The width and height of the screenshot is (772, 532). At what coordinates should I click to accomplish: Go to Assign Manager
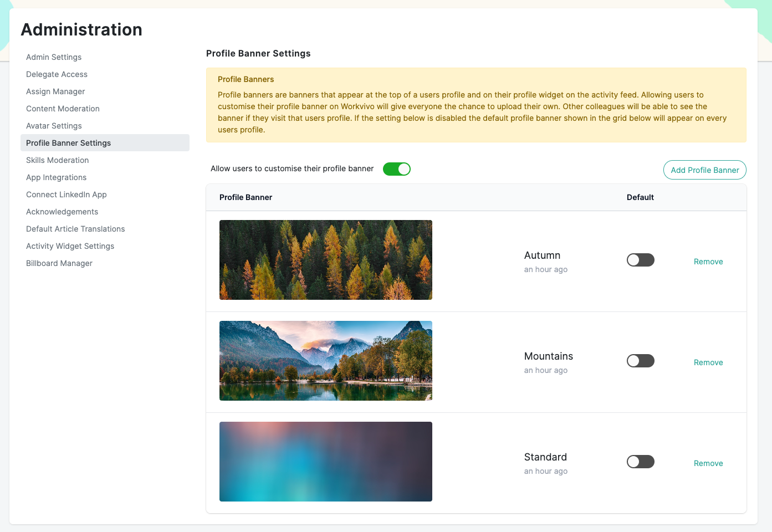click(55, 91)
